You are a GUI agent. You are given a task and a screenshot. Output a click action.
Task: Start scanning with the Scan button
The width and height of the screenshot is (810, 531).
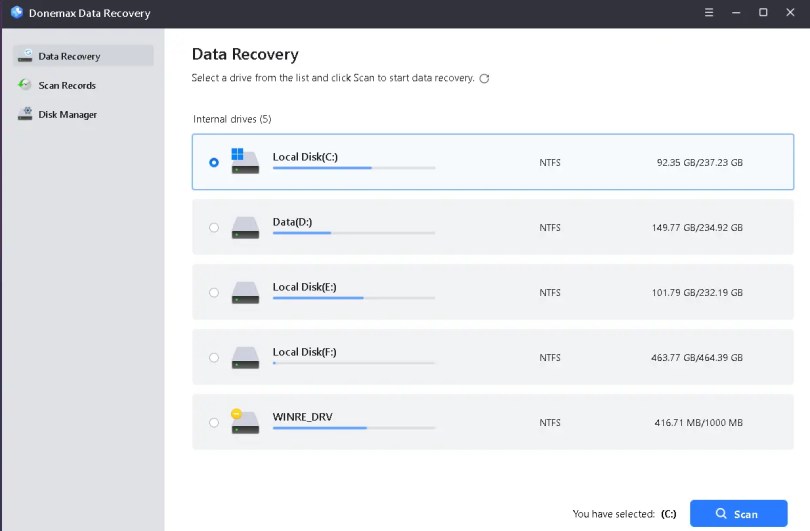738,514
